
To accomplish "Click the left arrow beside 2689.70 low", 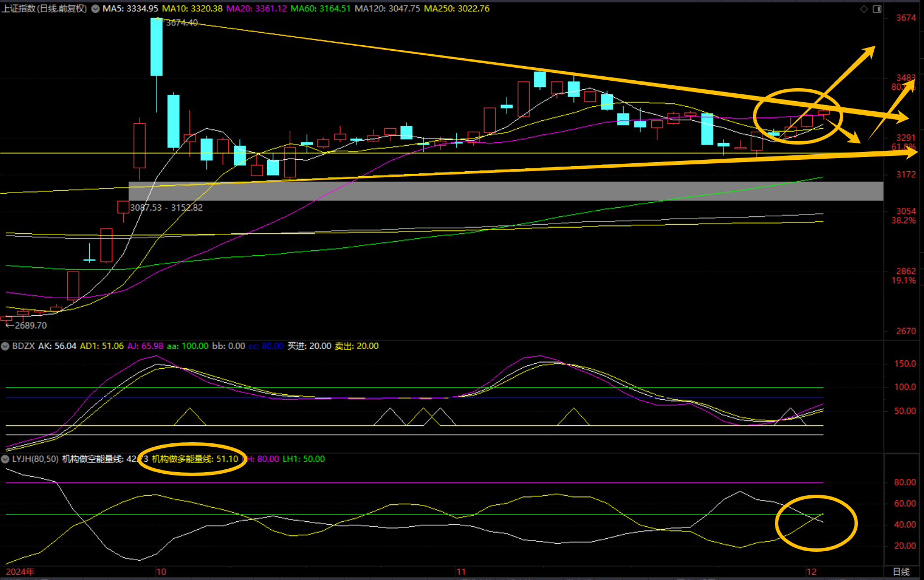I will click(x=8, y=325).
